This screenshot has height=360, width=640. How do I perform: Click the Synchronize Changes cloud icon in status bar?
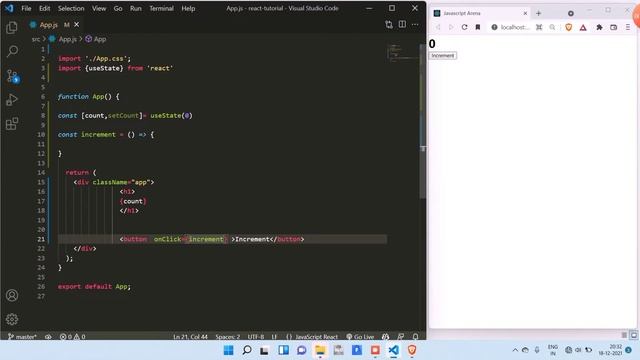pos(48,337)
